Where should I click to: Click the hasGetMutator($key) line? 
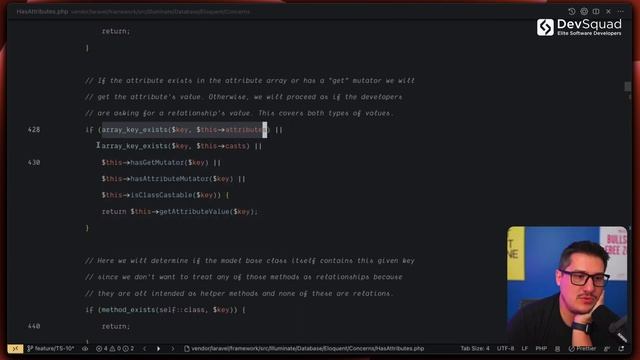point(161,162)
